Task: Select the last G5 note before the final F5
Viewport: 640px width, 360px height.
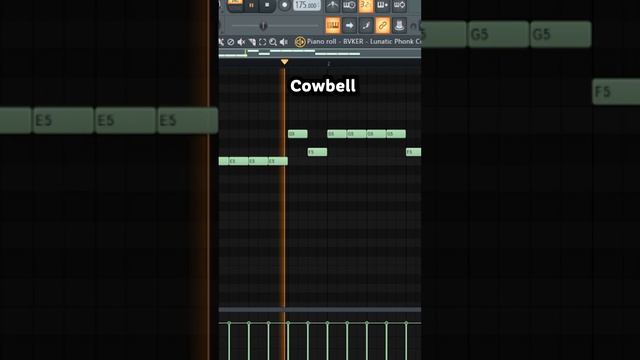Action: (x=396, y=134)
